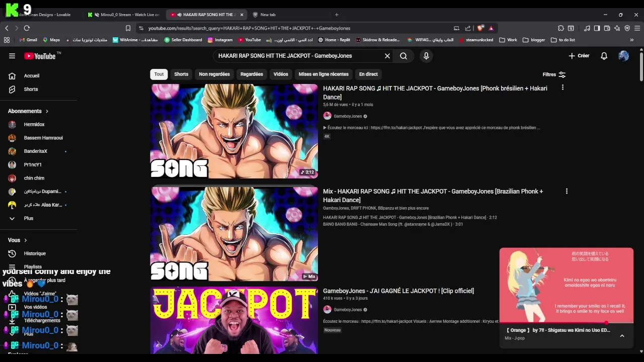The width and height of the screenshot is (644, 362).
Task: Play the first HAKARI RAP SONG thumbnail
Action: click(x=234, y=131)
